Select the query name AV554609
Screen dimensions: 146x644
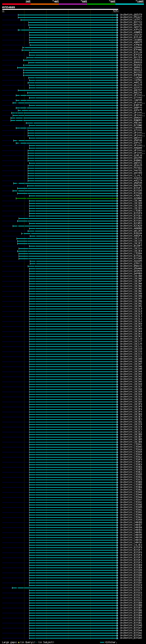click(x=8, y=8)
